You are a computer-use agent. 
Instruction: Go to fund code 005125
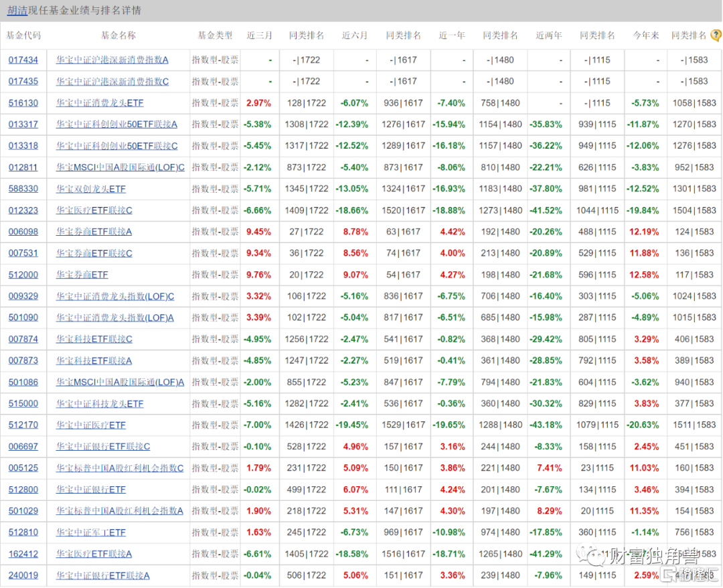pos(23,467)
